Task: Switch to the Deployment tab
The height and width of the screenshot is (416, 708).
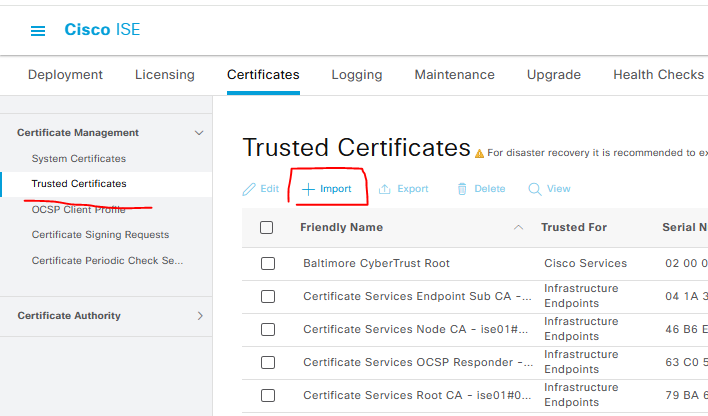Action: [65, 75]
